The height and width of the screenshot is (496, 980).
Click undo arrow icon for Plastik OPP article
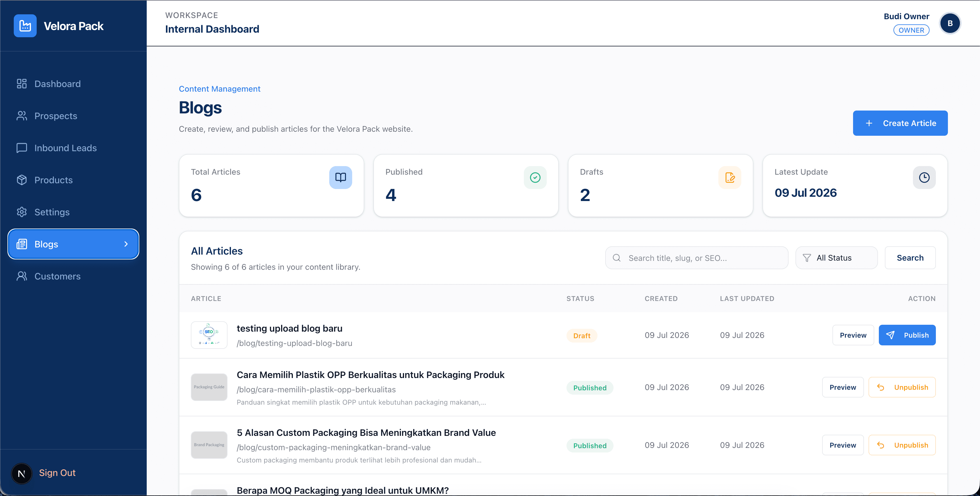880,387
